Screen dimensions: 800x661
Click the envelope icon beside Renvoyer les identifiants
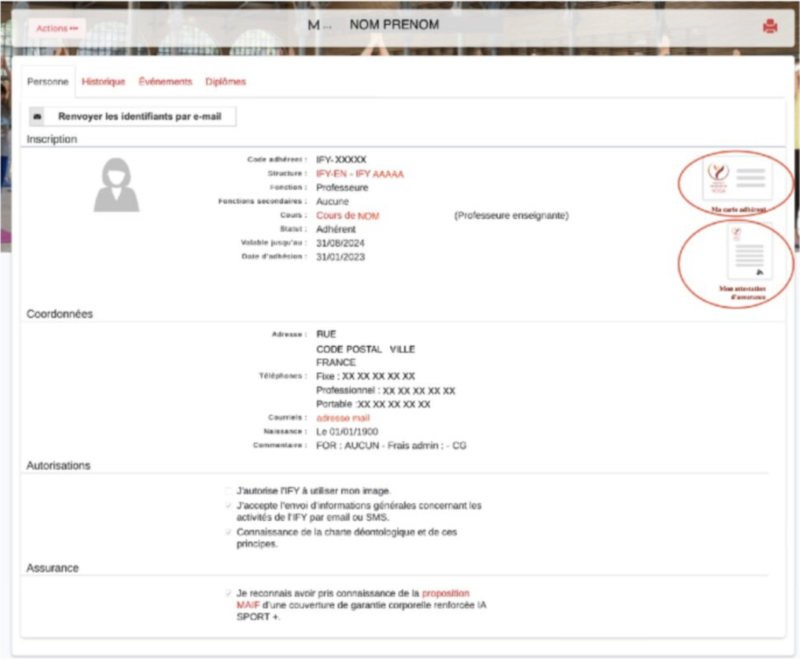coord(38,117)
